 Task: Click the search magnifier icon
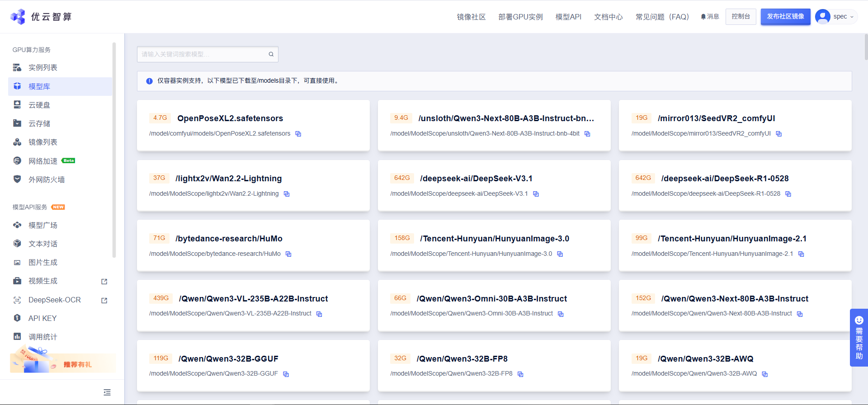(x=271, y=54)
